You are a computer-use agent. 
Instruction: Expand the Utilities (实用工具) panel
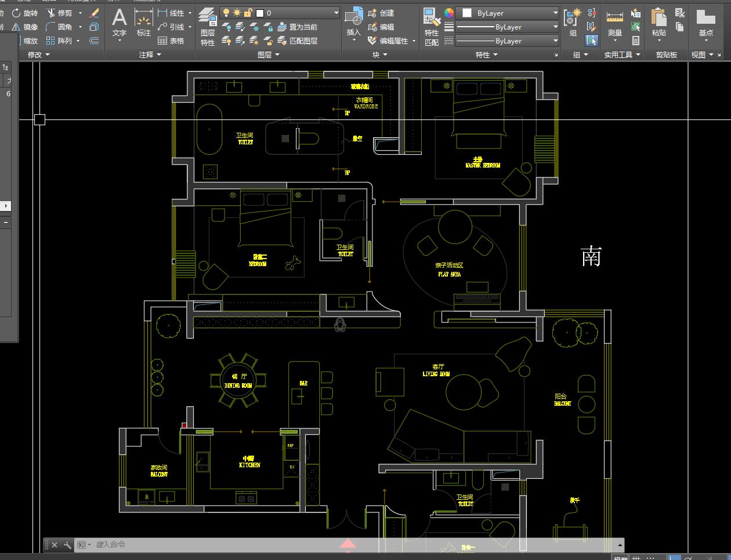(622, 54)
